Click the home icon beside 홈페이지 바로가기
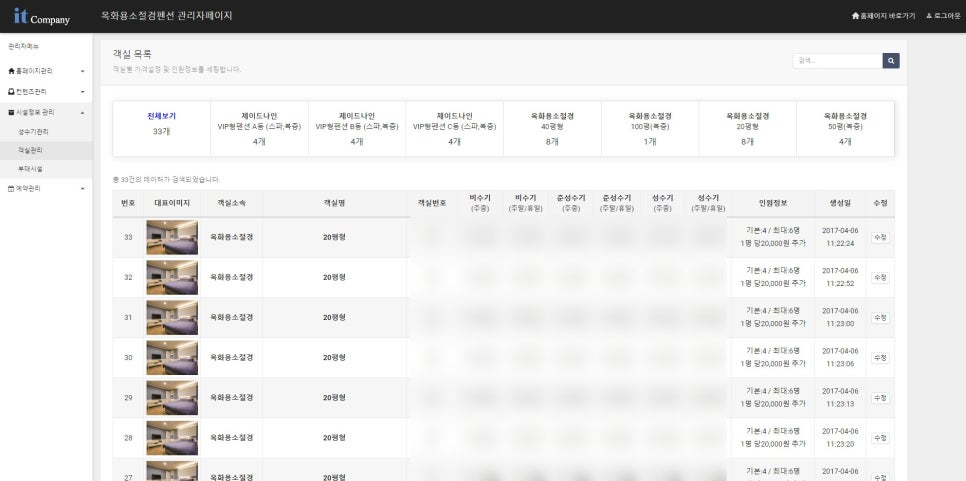The image size is (966, 481). 855,16
